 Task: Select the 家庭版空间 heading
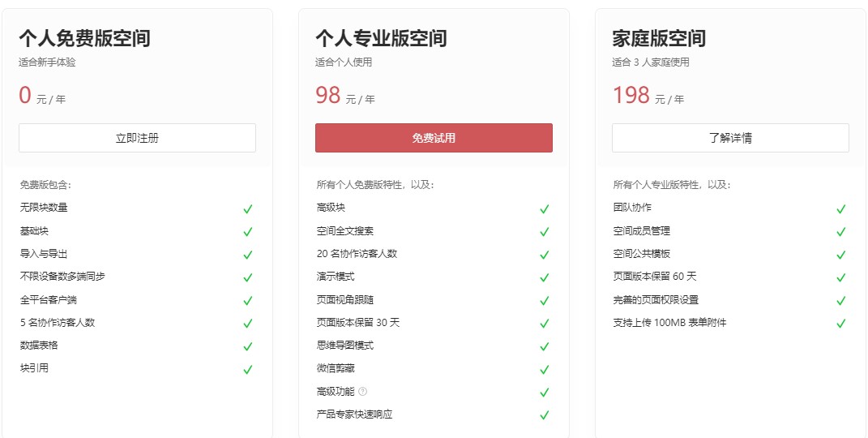point(659,38)
